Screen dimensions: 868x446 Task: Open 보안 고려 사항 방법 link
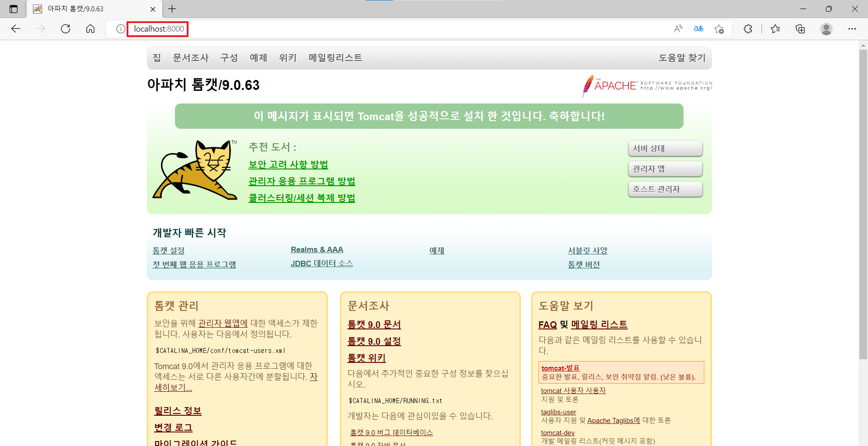(288, 164)
